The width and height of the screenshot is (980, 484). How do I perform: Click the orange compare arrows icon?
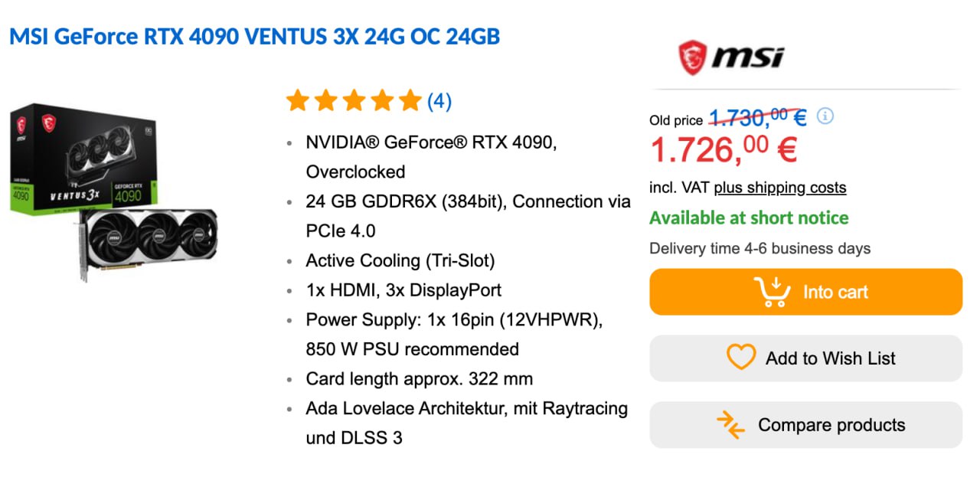[730, 425]
